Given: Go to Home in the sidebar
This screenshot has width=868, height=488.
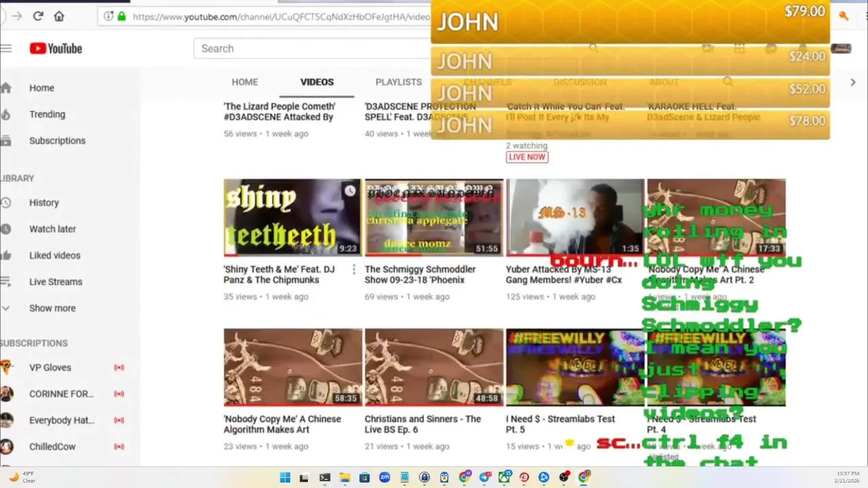Looking at the screenshot, I should click(x=41, y=87).
